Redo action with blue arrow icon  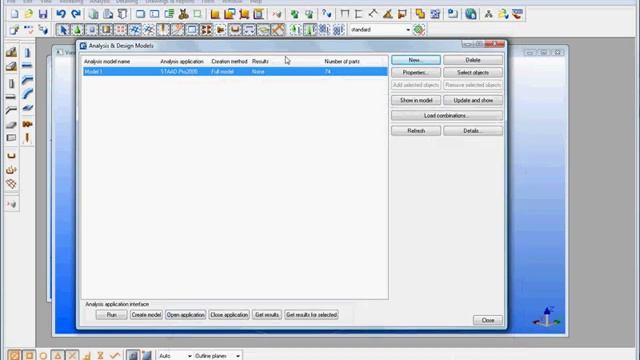coord(76,14)
